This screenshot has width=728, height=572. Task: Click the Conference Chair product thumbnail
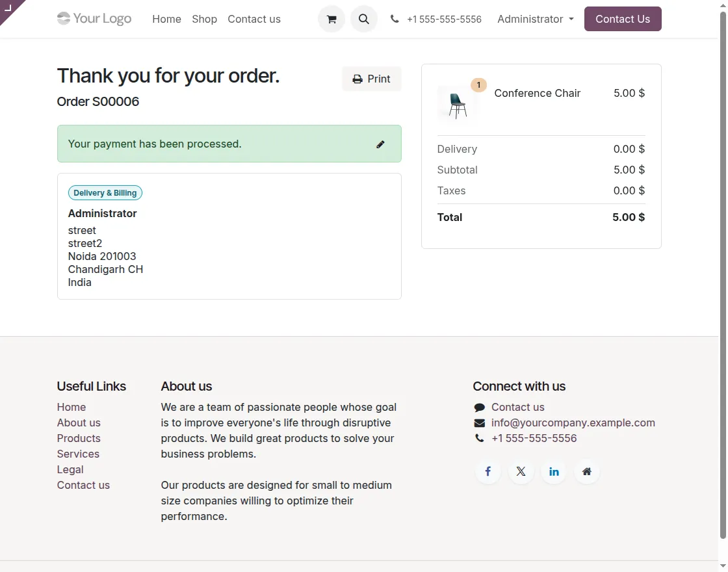(x=458, y=105)
